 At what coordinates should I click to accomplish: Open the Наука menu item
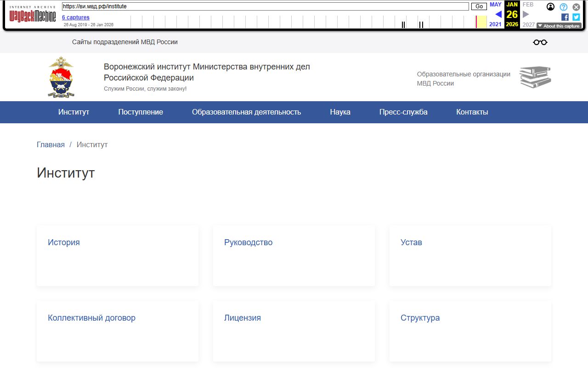[x=340, y=112]
